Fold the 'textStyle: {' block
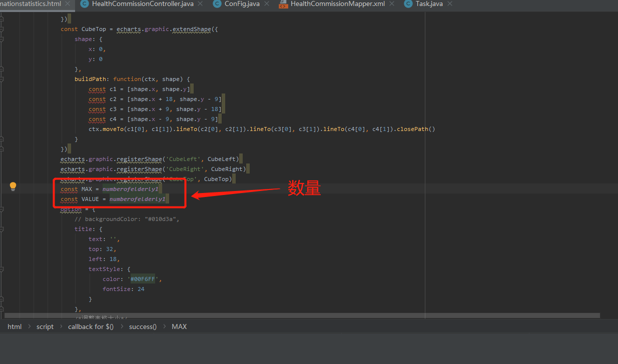 (x=3, y=269)
